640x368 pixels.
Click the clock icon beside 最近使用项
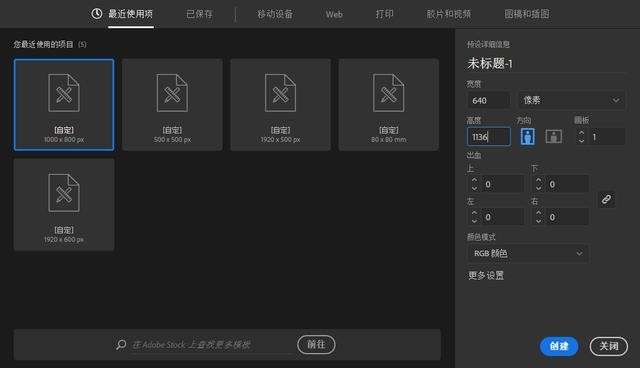[97, 13]
